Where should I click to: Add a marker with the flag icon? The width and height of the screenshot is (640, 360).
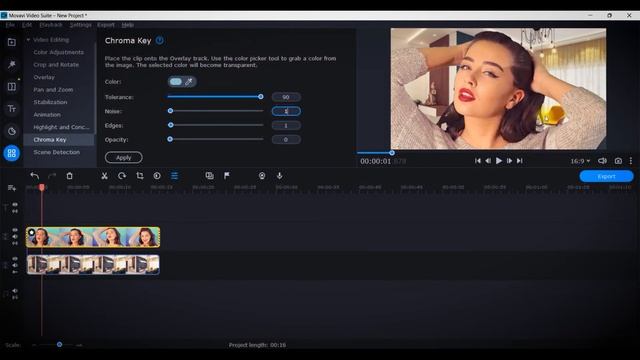click(227, 176)
